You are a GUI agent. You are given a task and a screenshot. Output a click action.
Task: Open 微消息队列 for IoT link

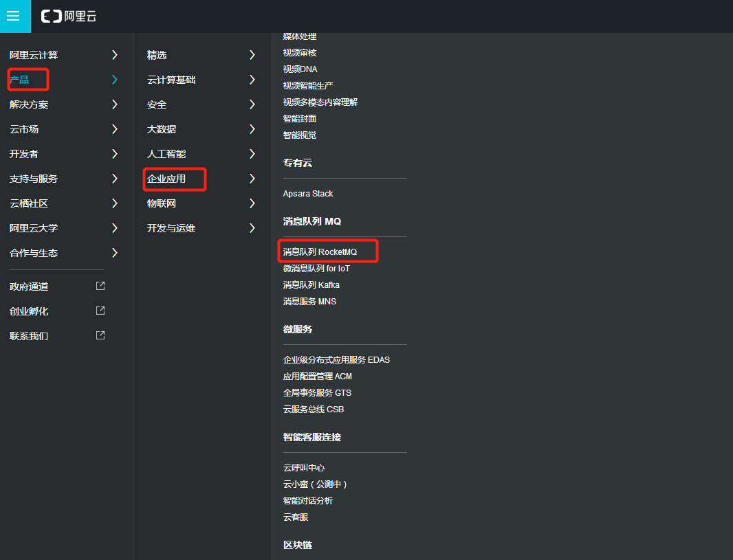pos(316,269)
